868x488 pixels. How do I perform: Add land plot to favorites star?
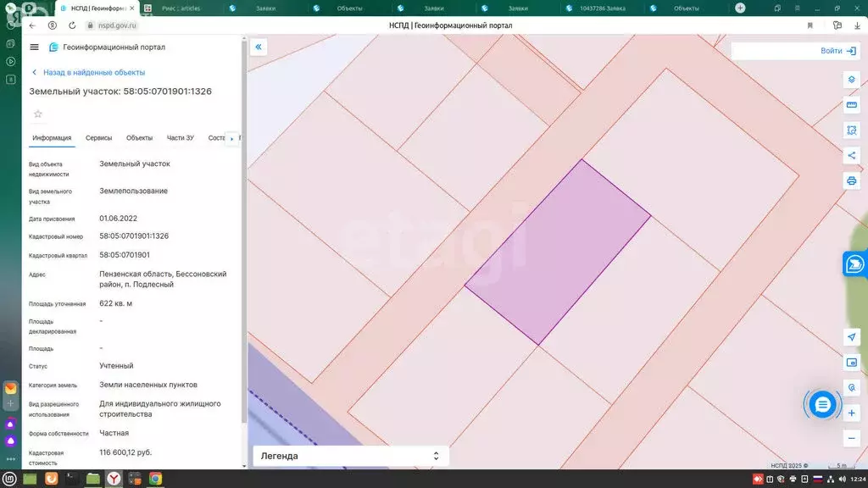(37, 114)
